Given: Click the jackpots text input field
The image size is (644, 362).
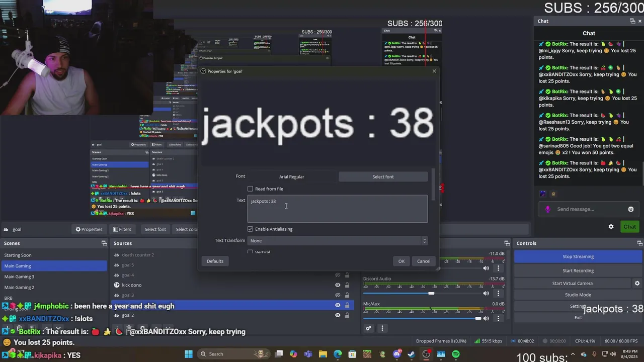Looking at the screenshot, I should pyautogui.click(x=337, y=209).
